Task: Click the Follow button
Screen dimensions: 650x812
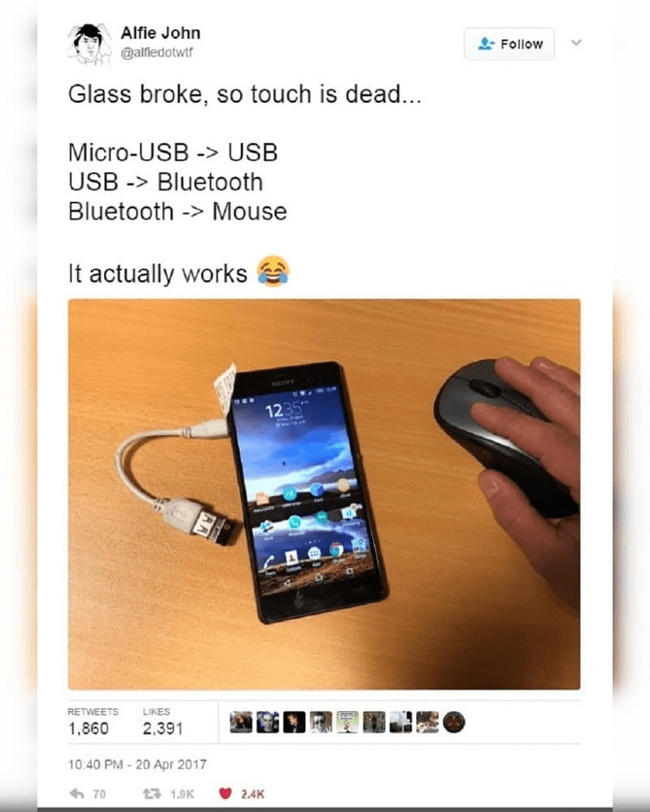Action: pyautogui.click(x=509, y=44)
